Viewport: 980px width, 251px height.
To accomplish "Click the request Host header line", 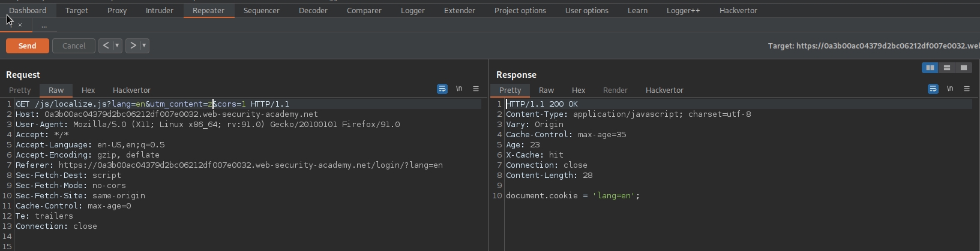I will (x=167, y=114).
